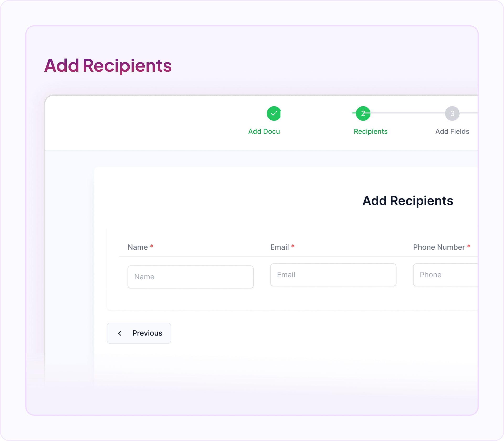Image resolution: width=504 pixels, height=441 pixels.
Task: Click the dark Add Recipients card heading
Action: [408, 201]
